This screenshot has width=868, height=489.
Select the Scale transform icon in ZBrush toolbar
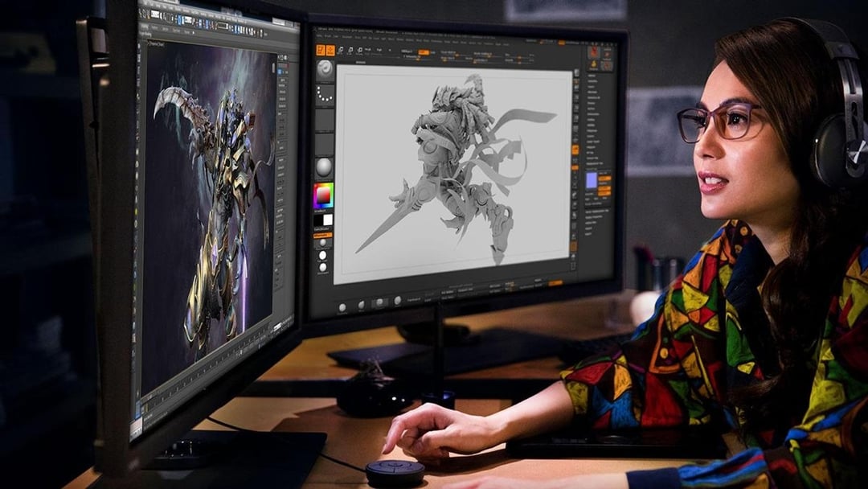click(x=350, y=51)
